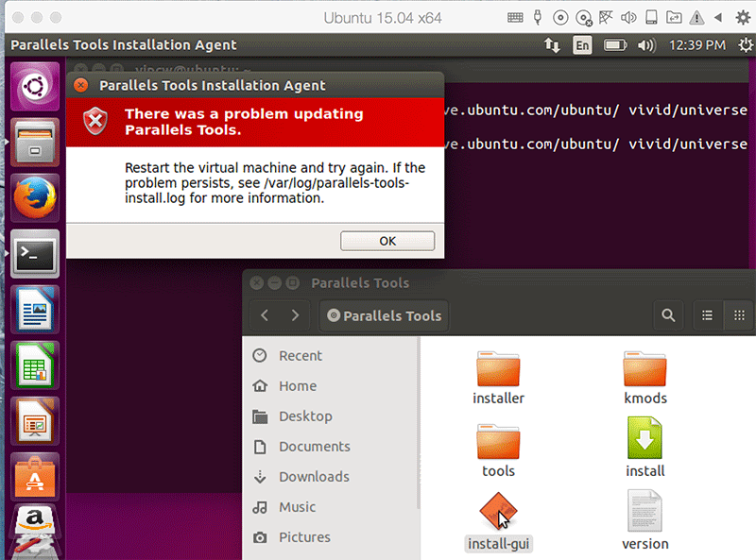Open the Amazon launcher icon

click(35, 520)
